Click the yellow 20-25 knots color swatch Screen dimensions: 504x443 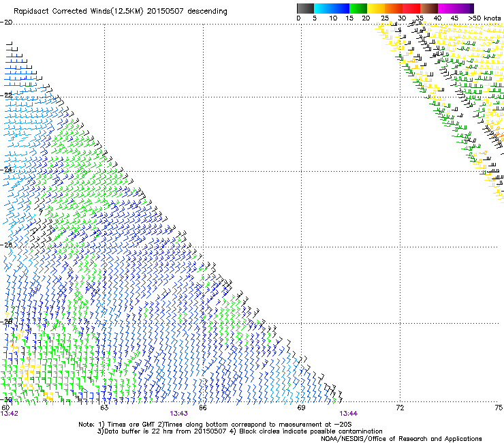[376, 8]
